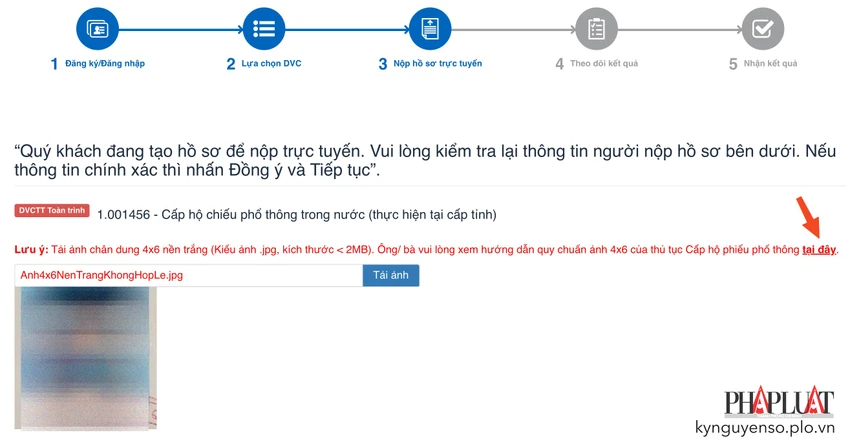This screenshot has width=850, height=448.
Task: Select step label Đăng ký/Đăng nhập
Action: click(x=105, y=63)
